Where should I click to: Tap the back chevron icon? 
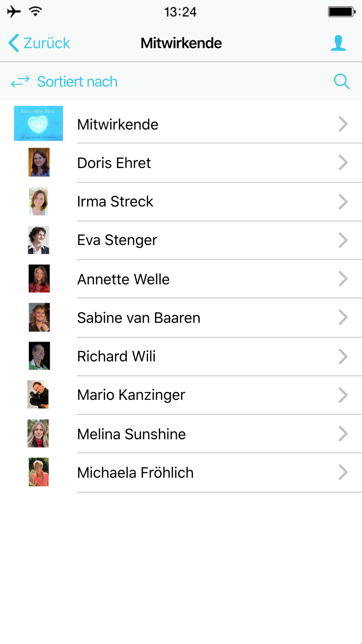[x=14, y=43]
